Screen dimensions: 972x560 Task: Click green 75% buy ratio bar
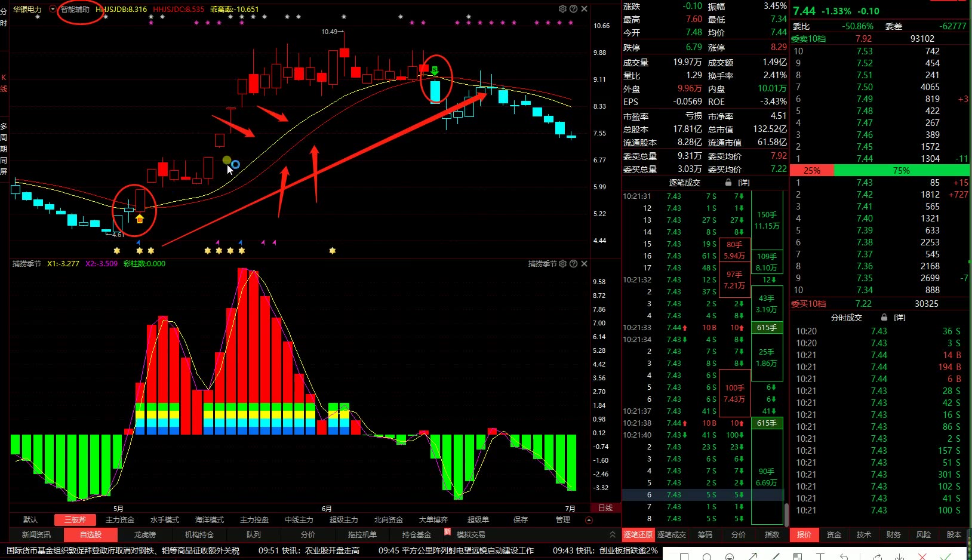point(902,170)
